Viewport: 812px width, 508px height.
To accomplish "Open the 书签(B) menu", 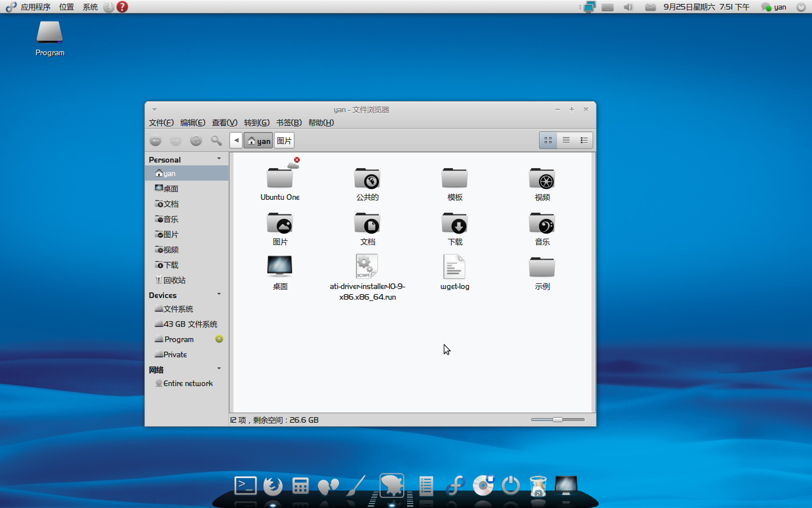I will pos(289,122).
